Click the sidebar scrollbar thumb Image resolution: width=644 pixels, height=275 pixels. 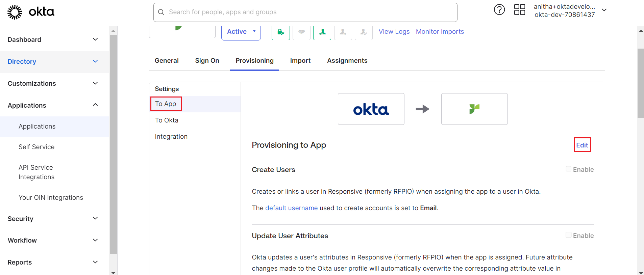[113, 144]
